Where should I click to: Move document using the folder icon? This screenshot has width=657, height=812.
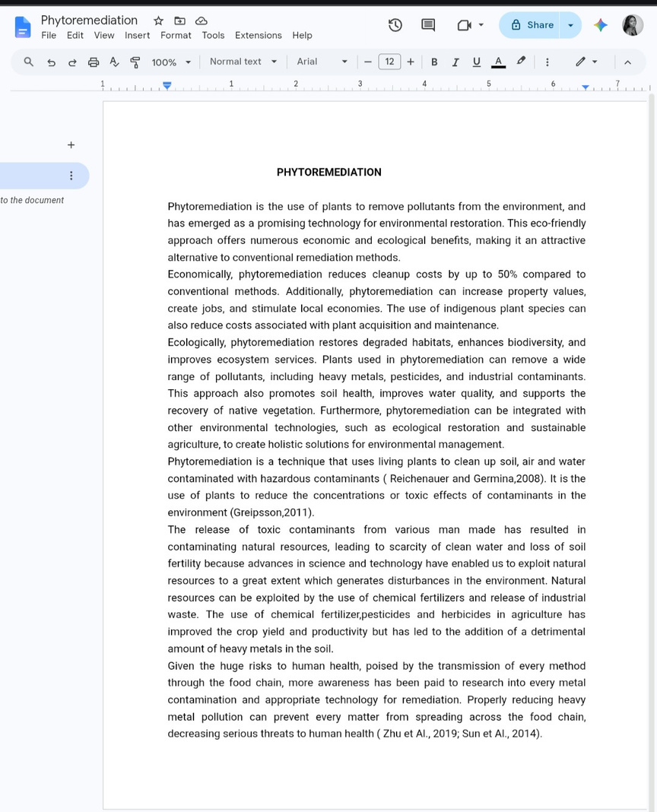click(x=179, y=21)
